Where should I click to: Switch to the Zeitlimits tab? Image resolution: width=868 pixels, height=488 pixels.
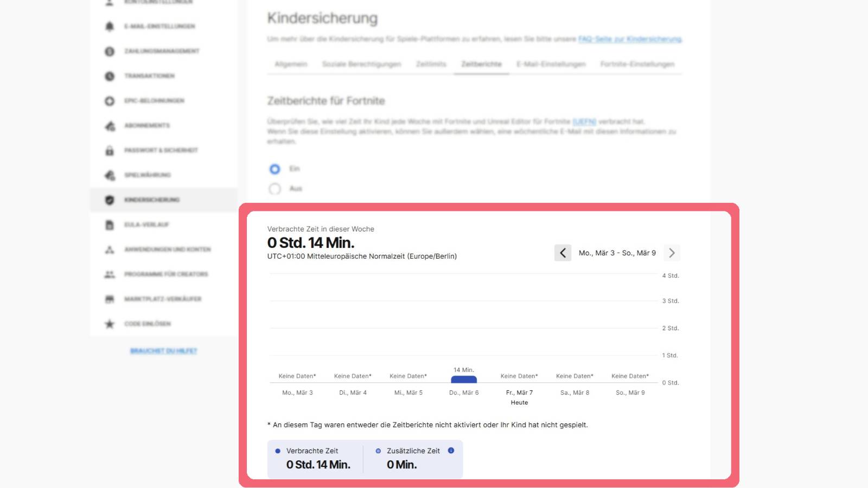click(431, 64)
